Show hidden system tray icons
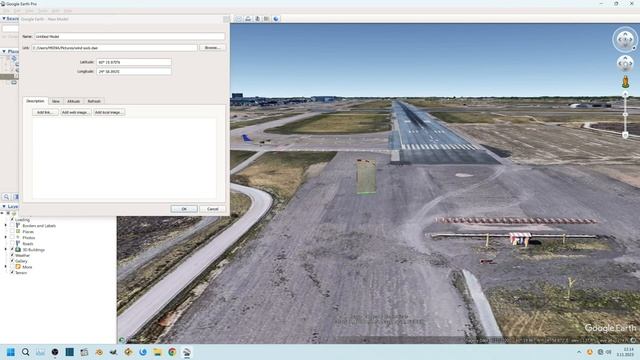 (579, 352)
